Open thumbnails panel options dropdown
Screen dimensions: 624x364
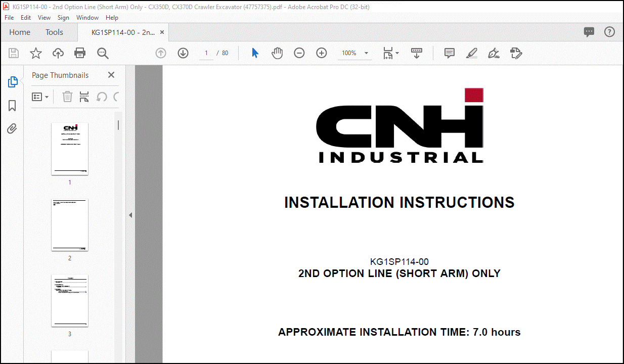tap(40, 97)
